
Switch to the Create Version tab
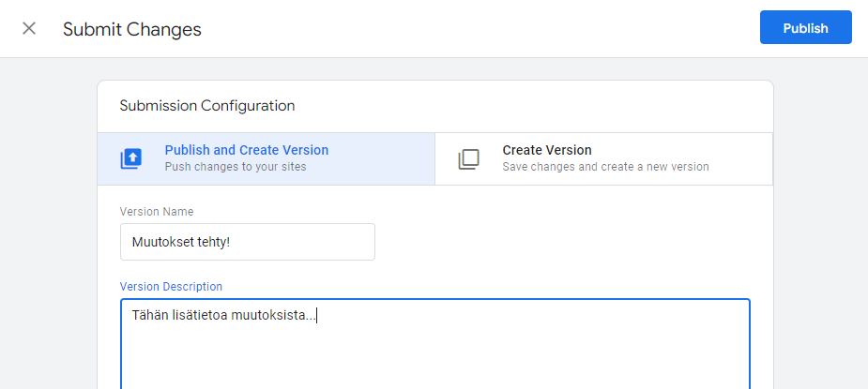[604, 158]
